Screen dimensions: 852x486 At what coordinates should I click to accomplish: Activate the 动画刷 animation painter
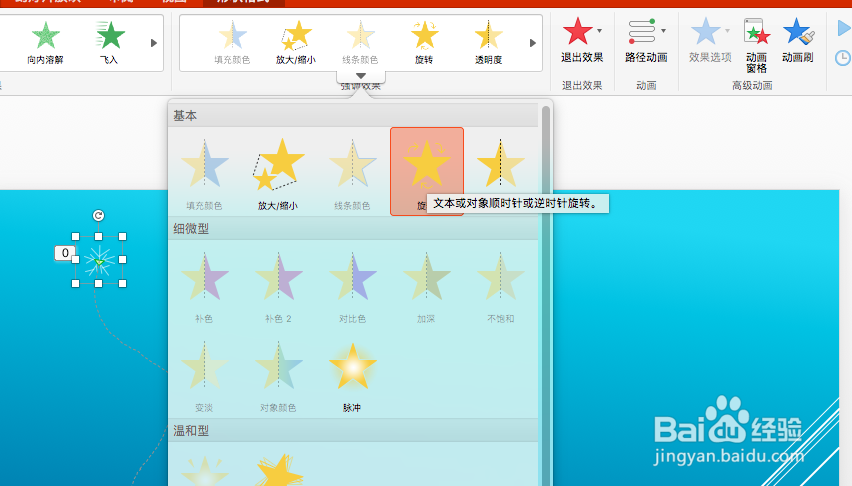pyautogui.click(x=798, y=40)
